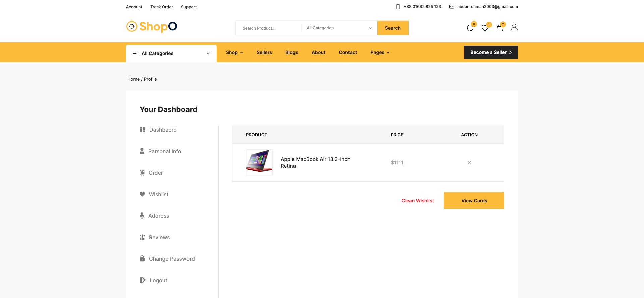Expand the All Categories menu panel
Viewport: 644px width, 298px height.
pos(171,53)
